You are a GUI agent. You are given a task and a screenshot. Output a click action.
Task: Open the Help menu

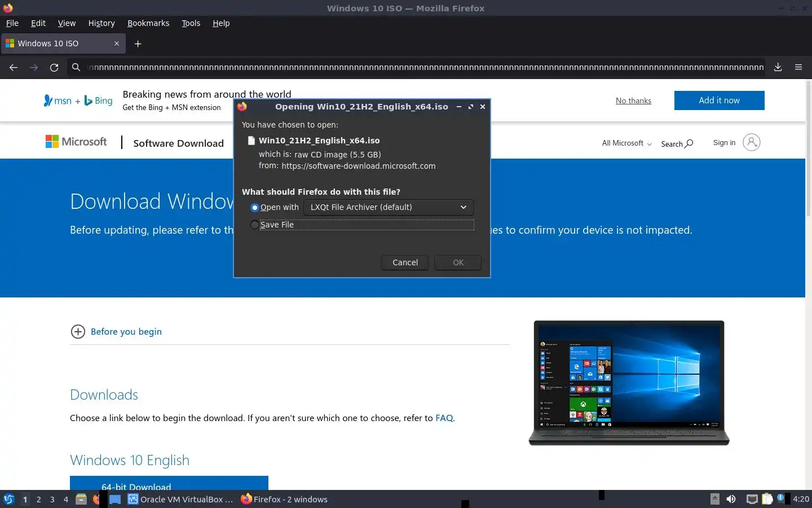(x=221, y=23)
